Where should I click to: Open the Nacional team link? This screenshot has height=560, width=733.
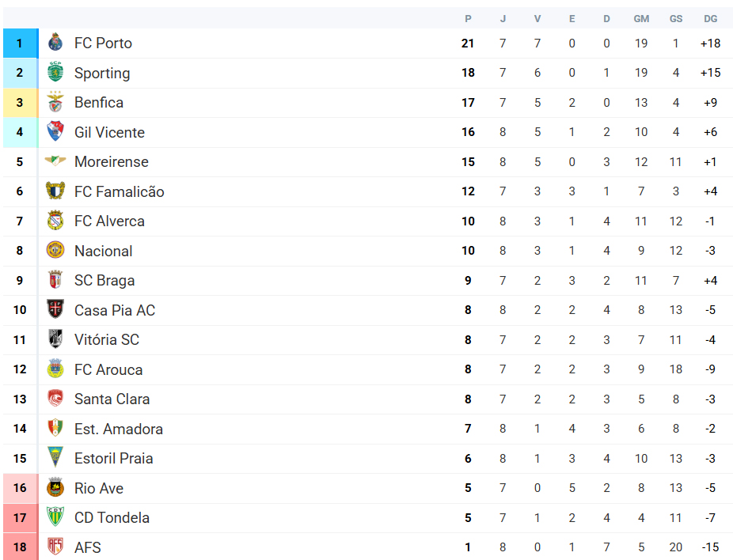(103, 251)
